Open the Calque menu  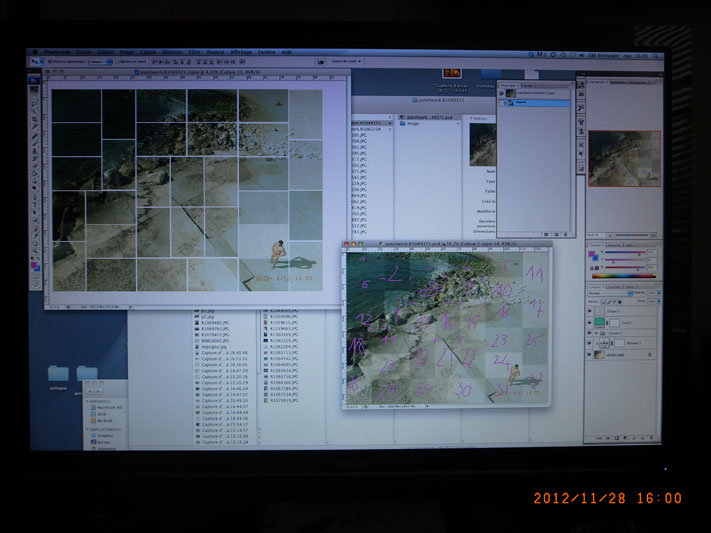tap(148, 52)
